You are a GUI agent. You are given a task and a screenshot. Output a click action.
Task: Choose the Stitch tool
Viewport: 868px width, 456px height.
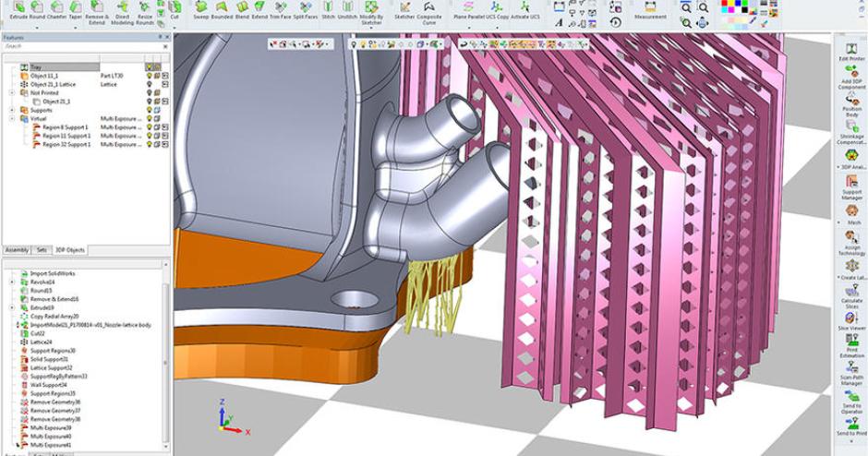tap(328, 10)
